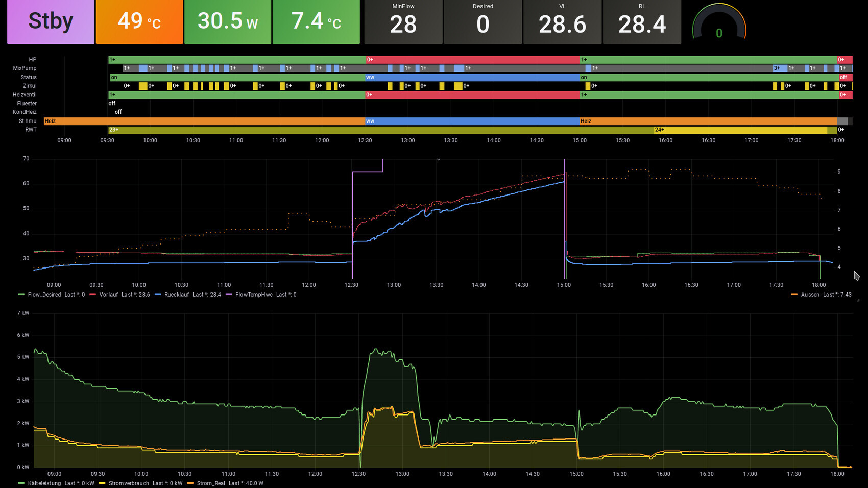The height and width of the screenshot is (488, 868).
Task: Select the green 30.5 W power tile
Action: pos(227,22)
